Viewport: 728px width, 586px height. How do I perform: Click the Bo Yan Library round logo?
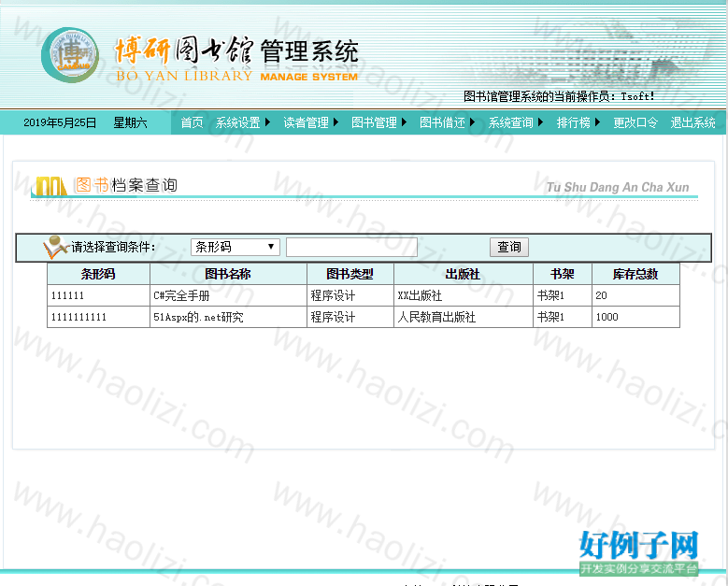coord(70,55)
